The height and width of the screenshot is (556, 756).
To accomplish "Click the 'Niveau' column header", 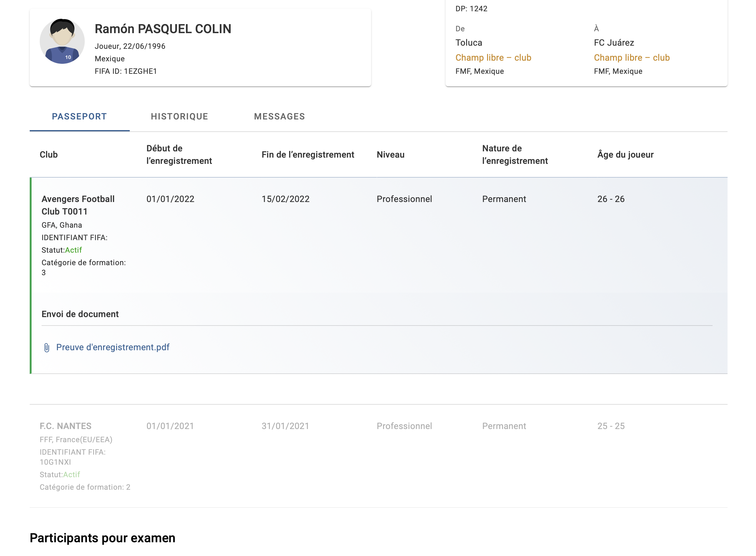I will point(390,154).
